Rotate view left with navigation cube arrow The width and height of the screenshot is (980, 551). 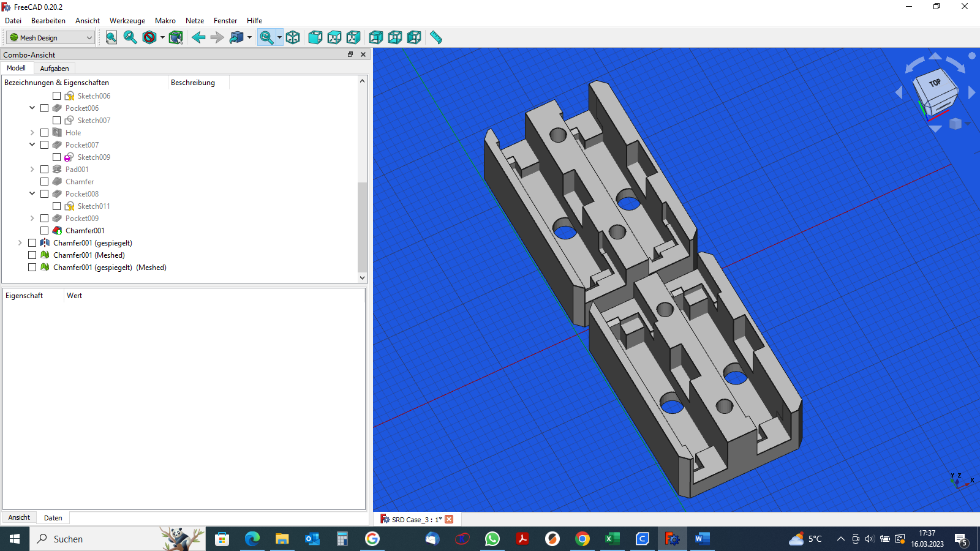click(x=899, y=92)
